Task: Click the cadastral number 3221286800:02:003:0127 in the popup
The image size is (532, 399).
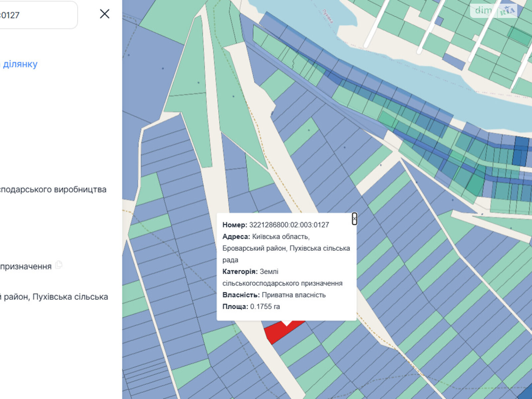Action: click(x=289, y=225)
